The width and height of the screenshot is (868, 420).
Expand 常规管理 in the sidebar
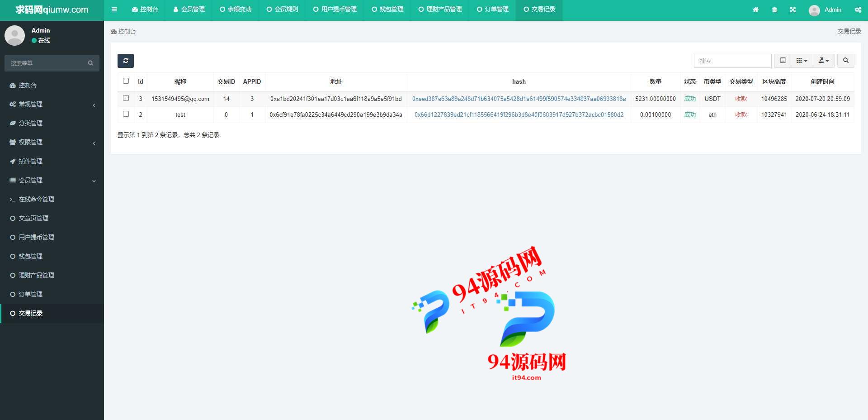[x=52, y=104]
